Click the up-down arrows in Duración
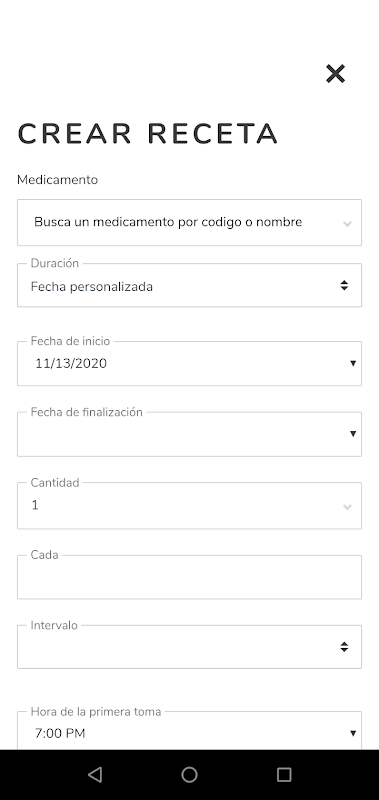379x800 pixels. coord(344,286)
